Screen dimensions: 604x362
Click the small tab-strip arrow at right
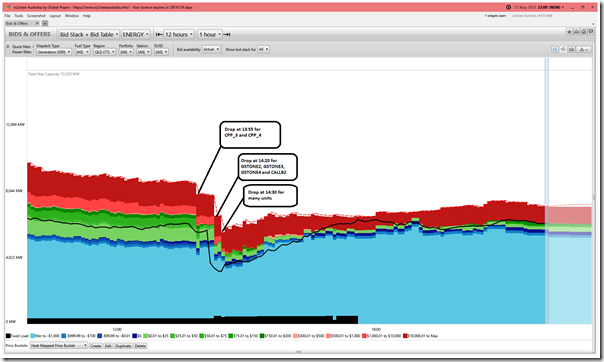[593, 24]
